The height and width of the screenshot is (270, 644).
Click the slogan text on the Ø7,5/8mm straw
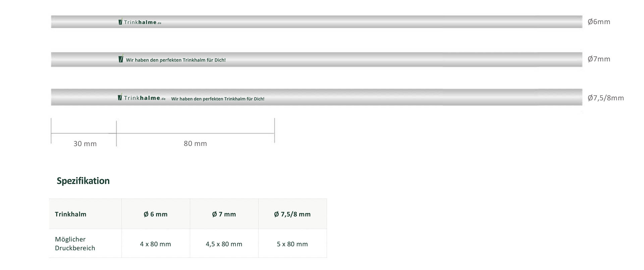218,99
